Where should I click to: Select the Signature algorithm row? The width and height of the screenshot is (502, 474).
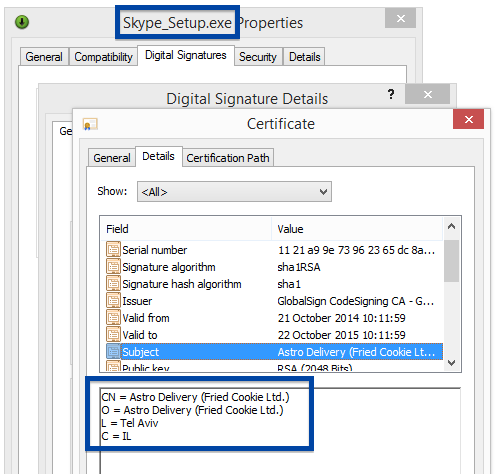click(x=274, y=267)
